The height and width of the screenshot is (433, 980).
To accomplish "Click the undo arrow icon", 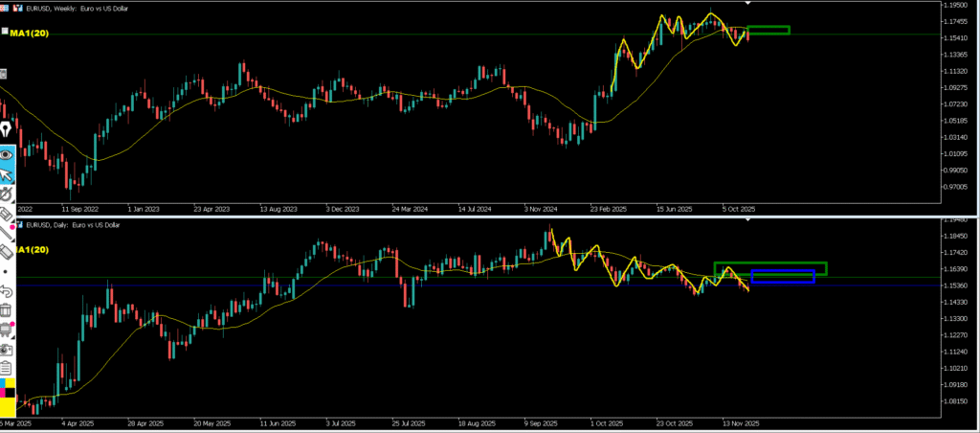I will (x=7, y=290).
